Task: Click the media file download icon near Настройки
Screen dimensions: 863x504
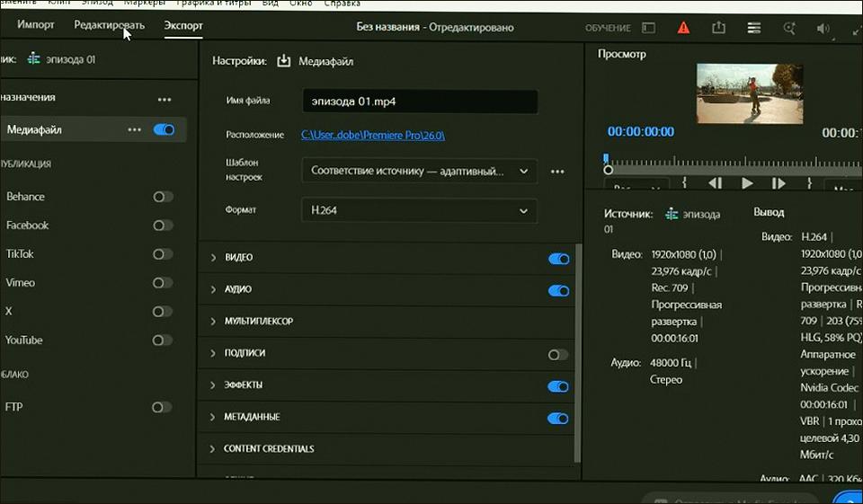Action: (283, 61)
